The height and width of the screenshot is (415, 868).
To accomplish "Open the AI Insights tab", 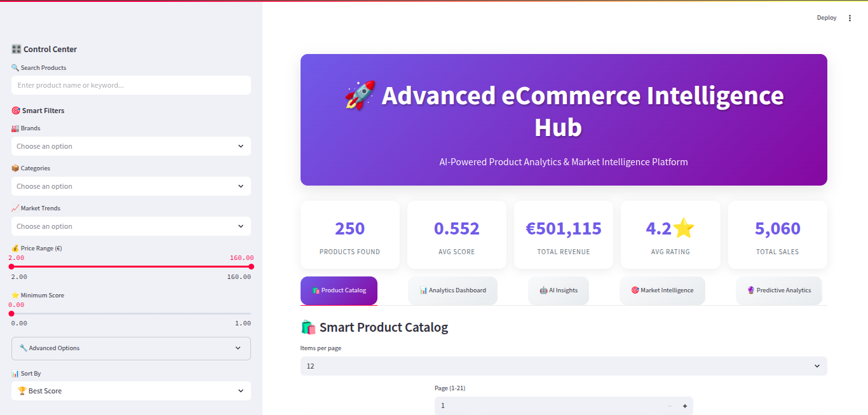I will click(x=559, y=290).
